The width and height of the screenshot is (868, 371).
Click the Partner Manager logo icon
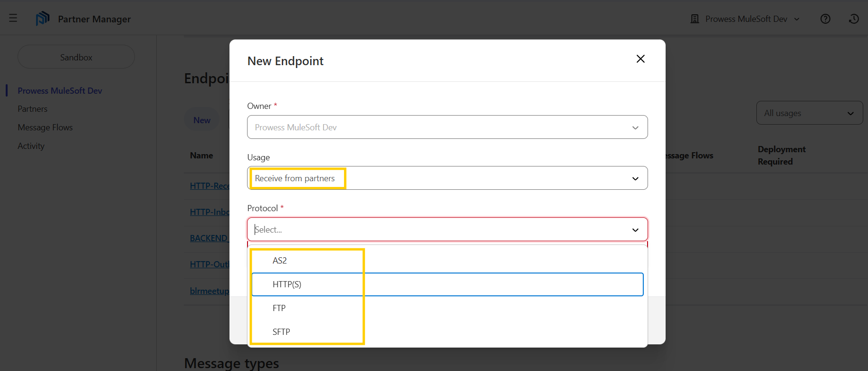pos(43,19)
